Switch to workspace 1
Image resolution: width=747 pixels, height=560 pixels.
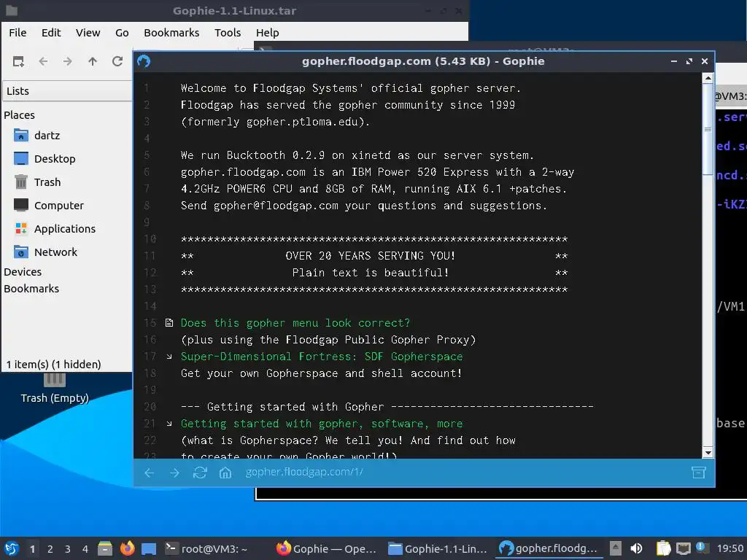click(x=32, y=549)
